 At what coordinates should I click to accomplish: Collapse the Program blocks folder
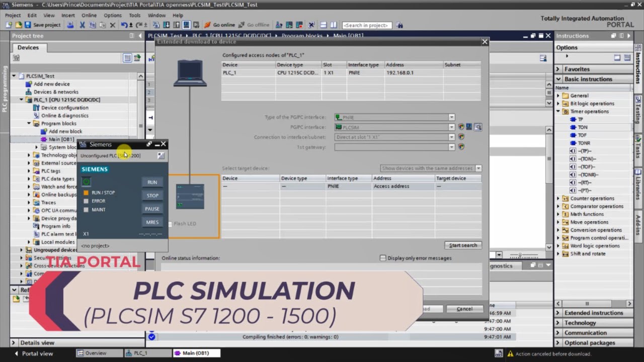(x=29, y=123)
